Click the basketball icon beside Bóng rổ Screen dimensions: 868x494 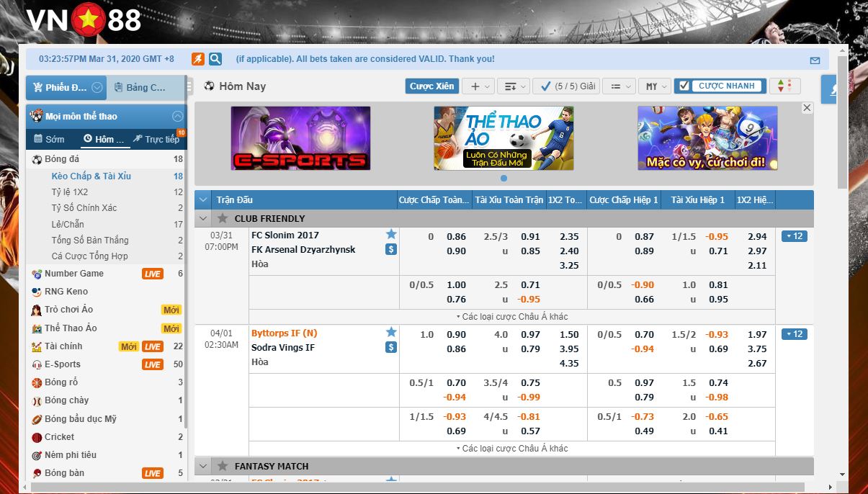(37, 382)
